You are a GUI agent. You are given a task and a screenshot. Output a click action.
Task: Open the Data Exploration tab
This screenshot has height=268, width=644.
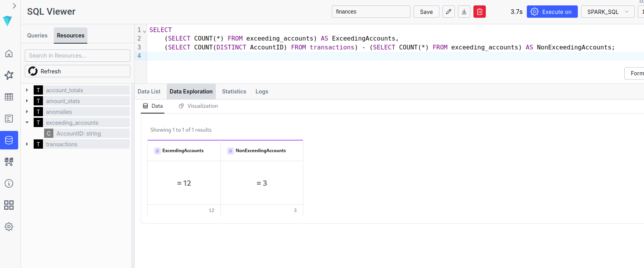191,92
